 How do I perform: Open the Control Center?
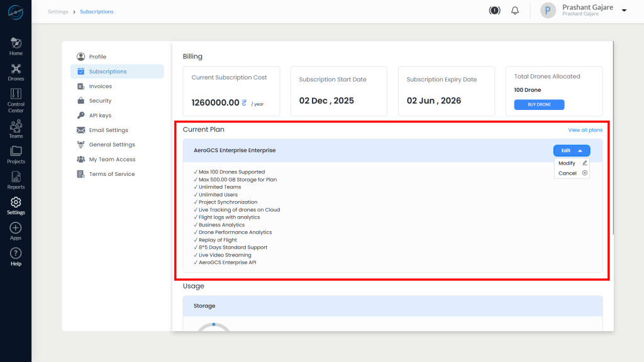click(15, 101)
